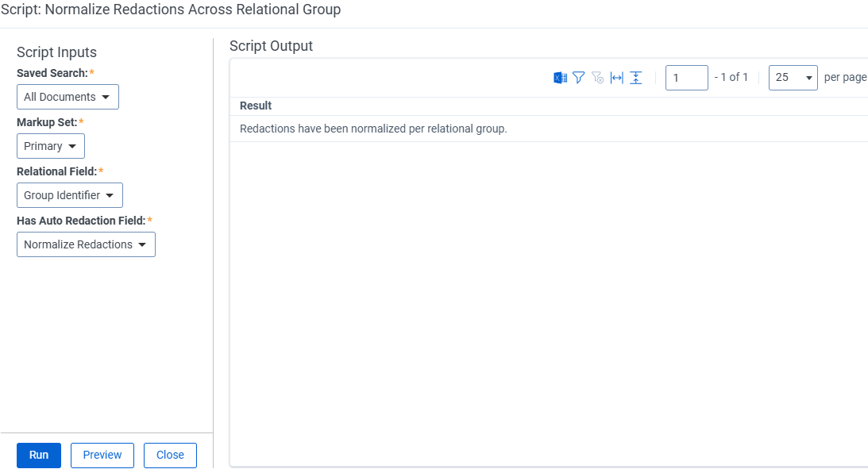
Task: Open the Relational Field Group Identifier dropdown
Action: (70, 195)
